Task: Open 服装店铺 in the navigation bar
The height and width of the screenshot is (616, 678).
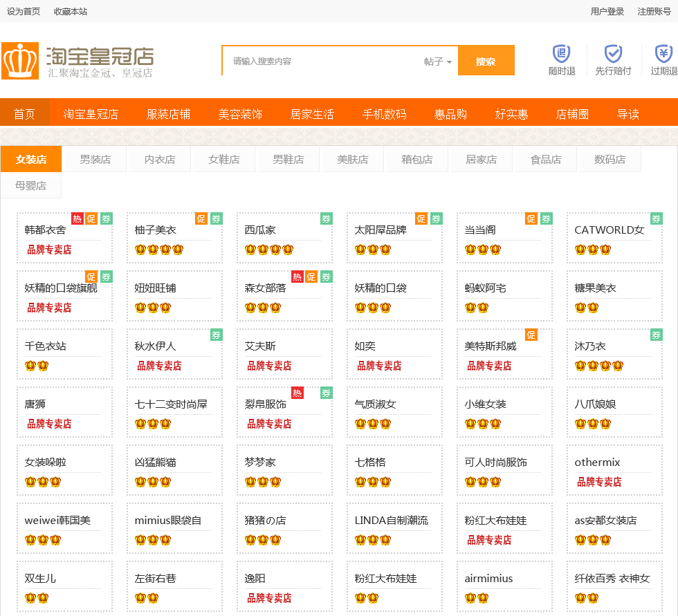Action: point(168,114)
